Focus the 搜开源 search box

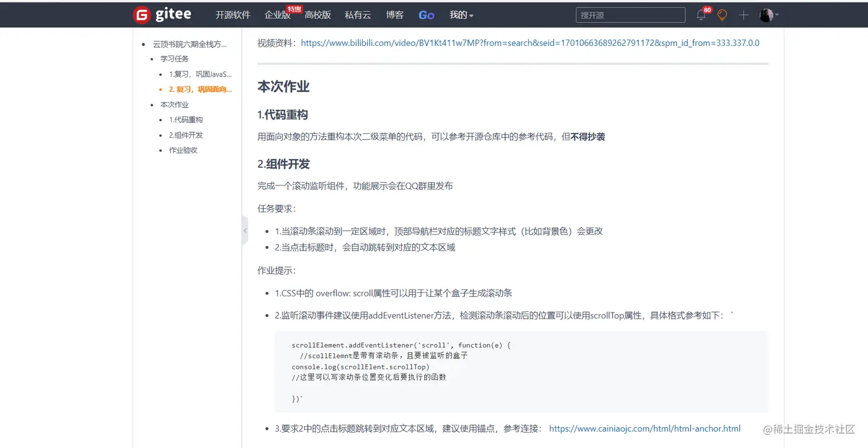pos(630,16)
